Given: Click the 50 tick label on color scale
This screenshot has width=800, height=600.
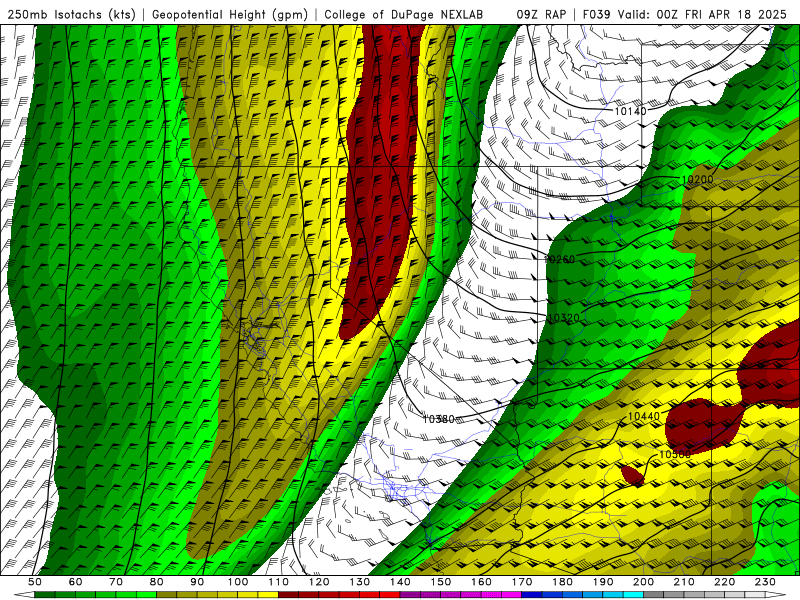Looking at the screenshot, I should [x=35, y=582].
